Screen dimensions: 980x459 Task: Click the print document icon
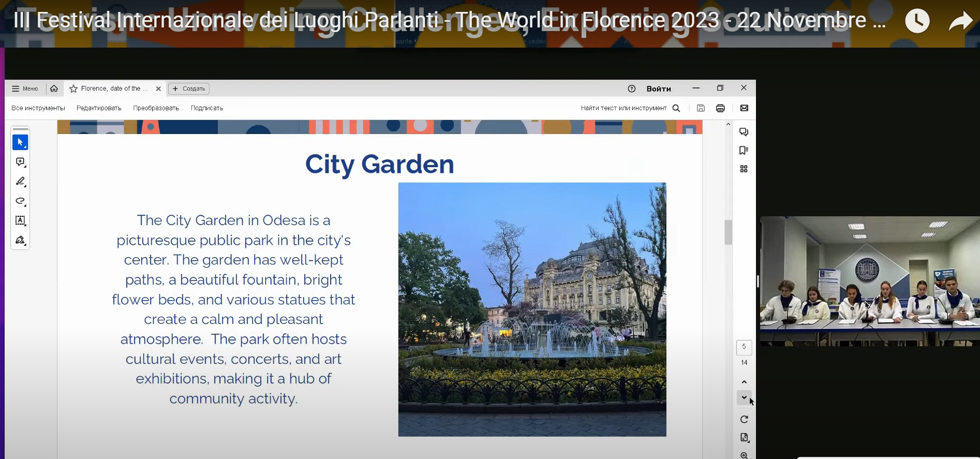(x=720, y=108)
